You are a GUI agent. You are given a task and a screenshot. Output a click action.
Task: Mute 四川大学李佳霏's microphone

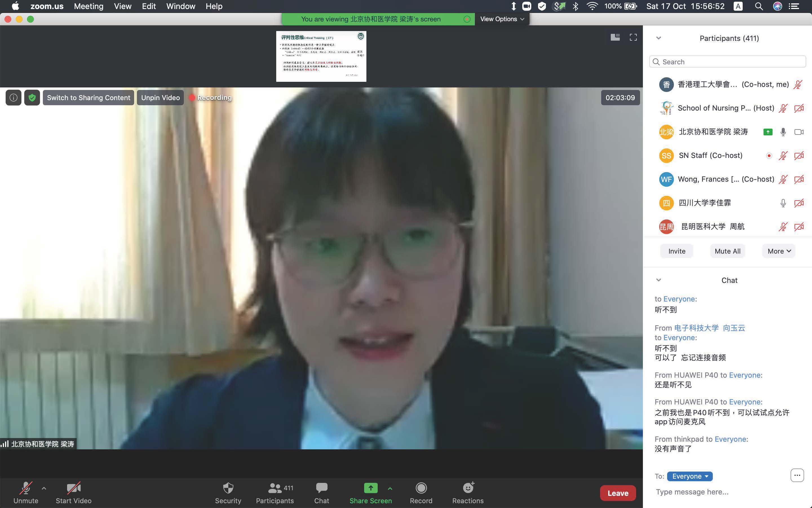tap(783, 203)
